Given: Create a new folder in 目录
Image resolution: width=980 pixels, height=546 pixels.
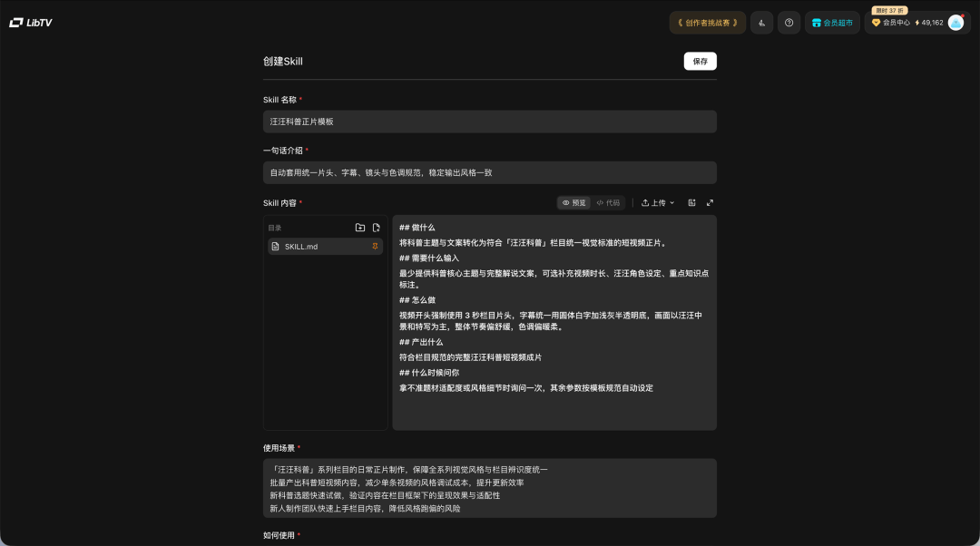Looking at the screenshot, I should click(360, 228).
